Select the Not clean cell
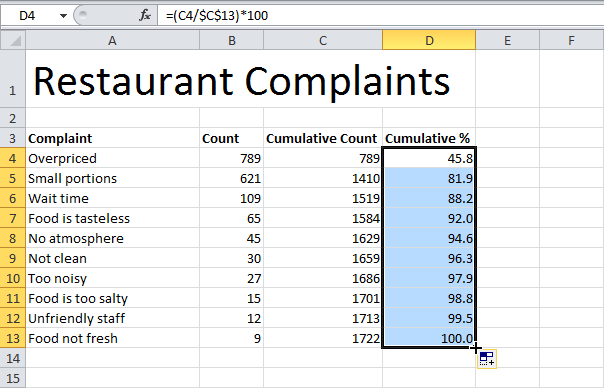 pyautogui.click(x=112, y=259)
